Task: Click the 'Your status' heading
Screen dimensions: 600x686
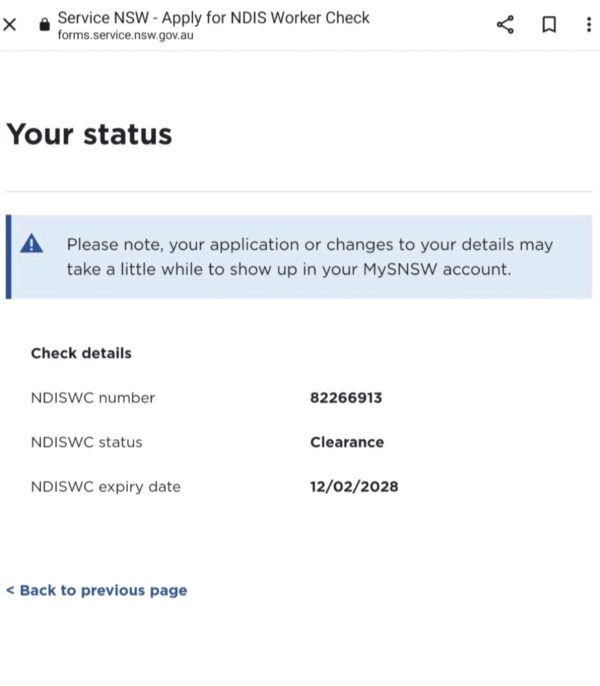Action: [89, 135]
